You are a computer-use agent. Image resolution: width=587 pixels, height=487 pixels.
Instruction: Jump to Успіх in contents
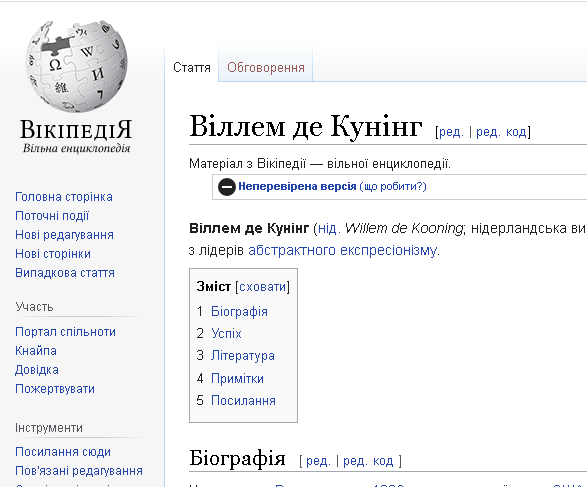pos(226,334)
